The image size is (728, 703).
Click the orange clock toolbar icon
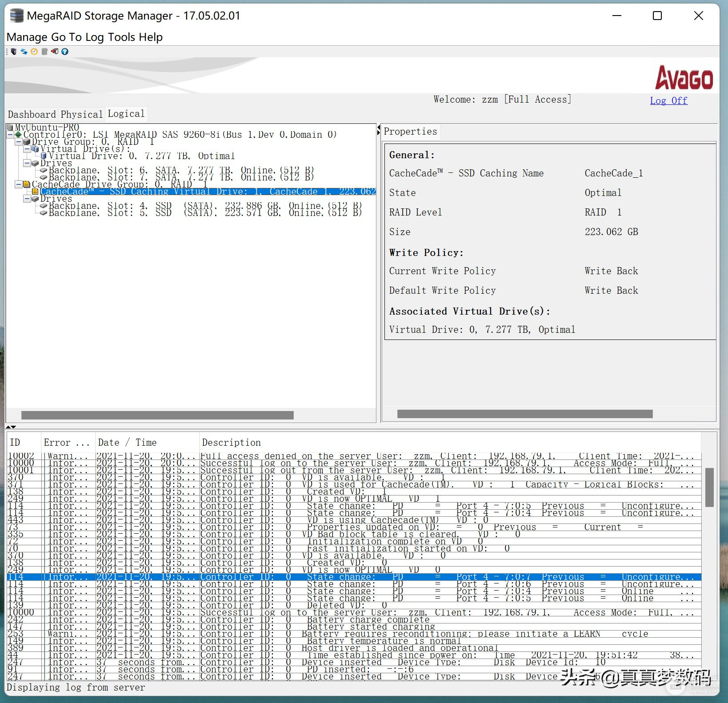pos(34,52)
